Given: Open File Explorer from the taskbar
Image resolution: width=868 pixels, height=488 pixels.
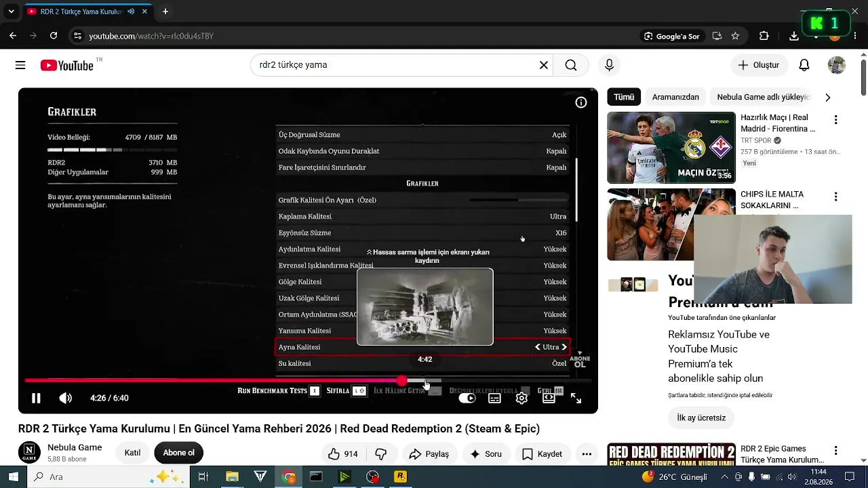Looking at the screenshot, I should [232, 477].
